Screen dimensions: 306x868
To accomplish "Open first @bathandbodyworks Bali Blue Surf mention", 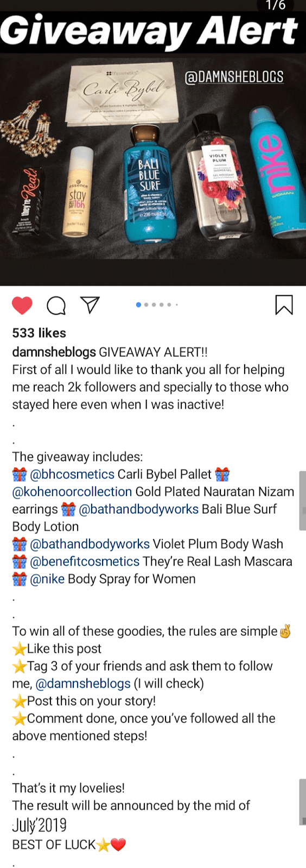I will (138, 509).
